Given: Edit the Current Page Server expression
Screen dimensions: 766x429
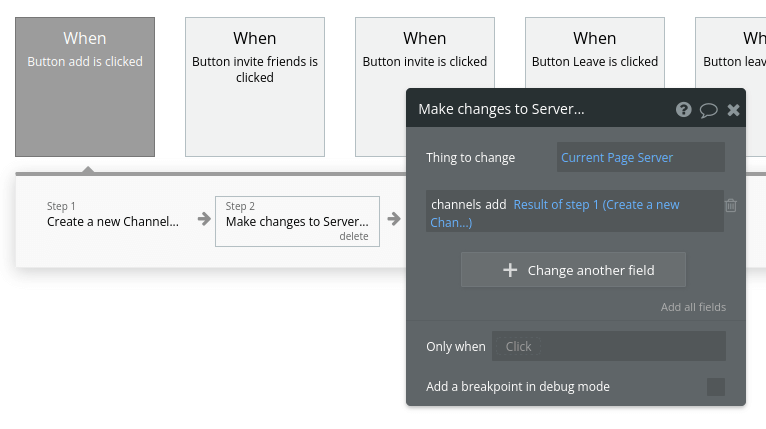Looking at the screenshot, I should 640,157.
